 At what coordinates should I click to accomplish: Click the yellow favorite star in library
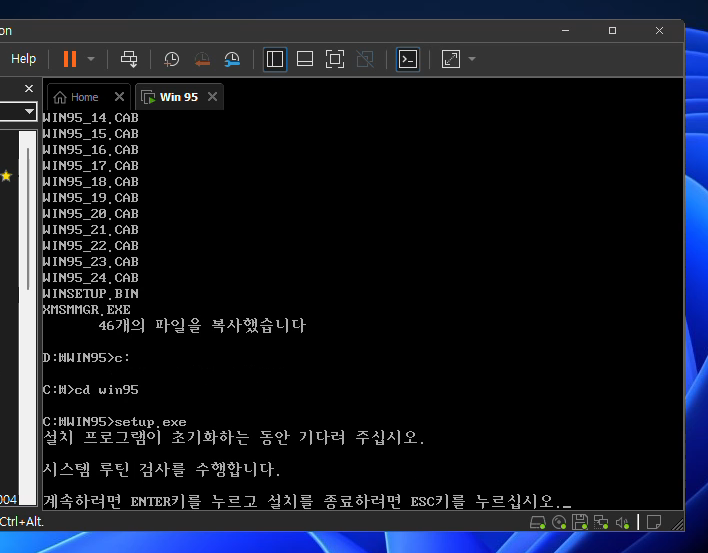click(6, 176)
